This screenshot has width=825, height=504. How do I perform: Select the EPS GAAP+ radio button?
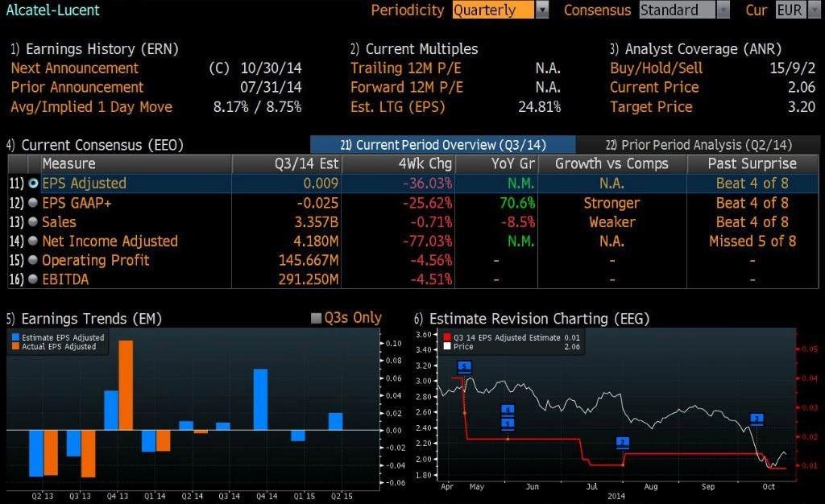coord(33,203)
